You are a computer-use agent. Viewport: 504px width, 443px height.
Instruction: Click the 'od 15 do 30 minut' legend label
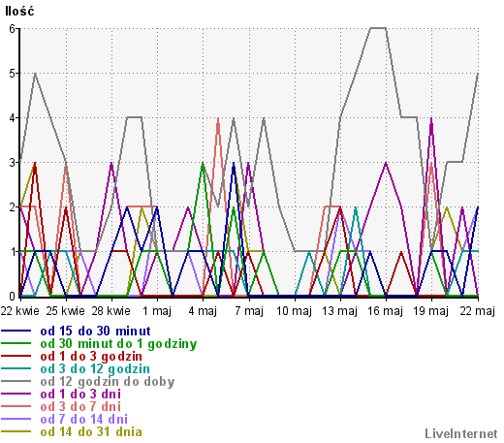click(x=95, y=332)
